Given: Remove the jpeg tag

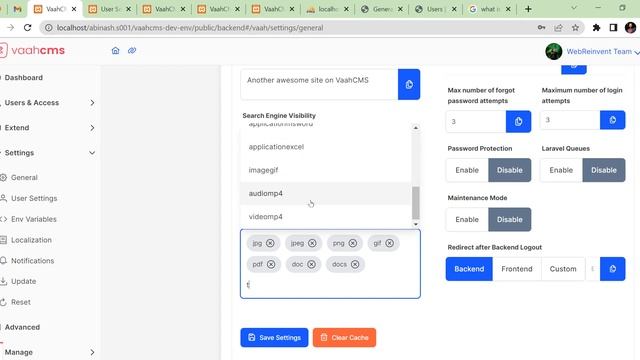Looking at the screenshot, I should coord(312,243).
